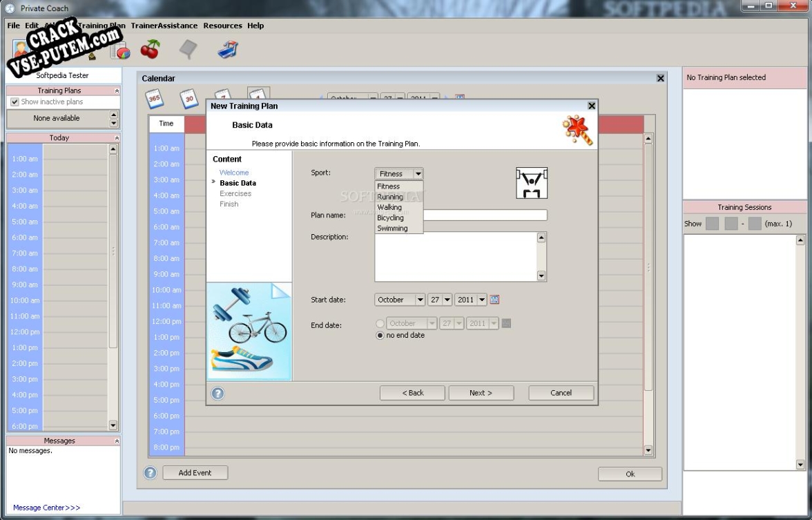The height and width of the screenshot is (520, 812).
Task: Open the treadmill icon in toolbar
Action: [x=227, y=50]
